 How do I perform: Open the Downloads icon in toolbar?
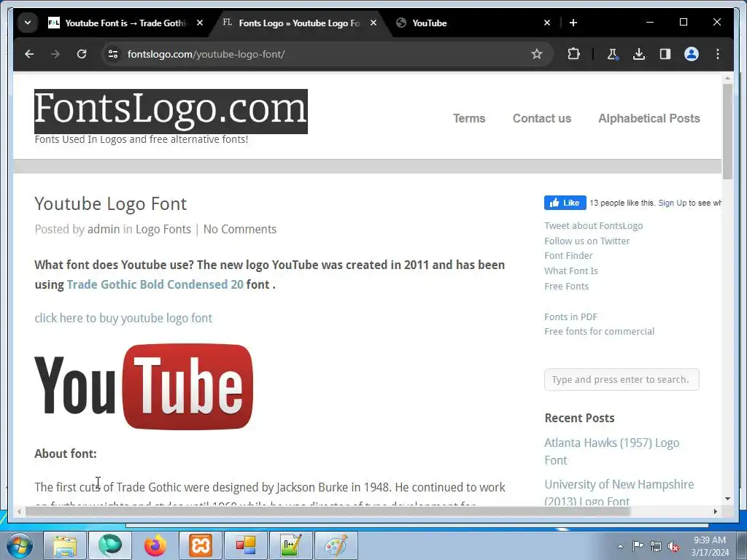[639, 54]
